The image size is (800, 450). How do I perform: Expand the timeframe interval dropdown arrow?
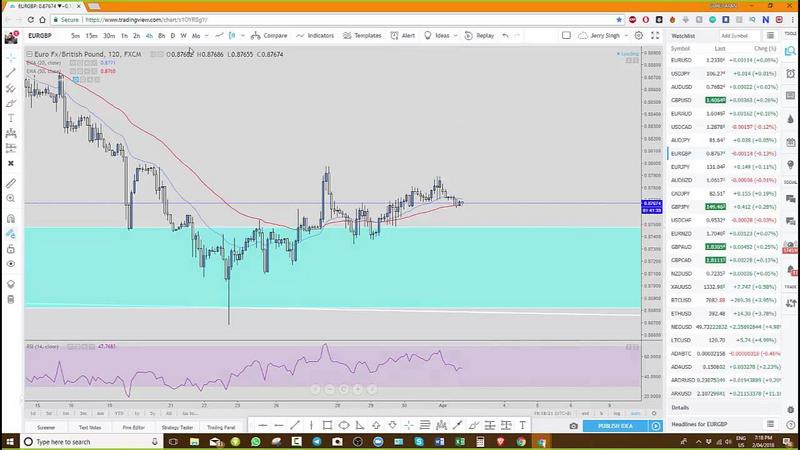207,36
